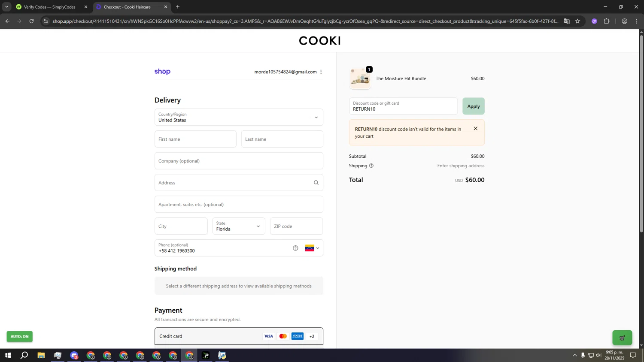Open the PyCharm taskbar icon
Viewport: 644px width, 362px height.
pos(206,355)
